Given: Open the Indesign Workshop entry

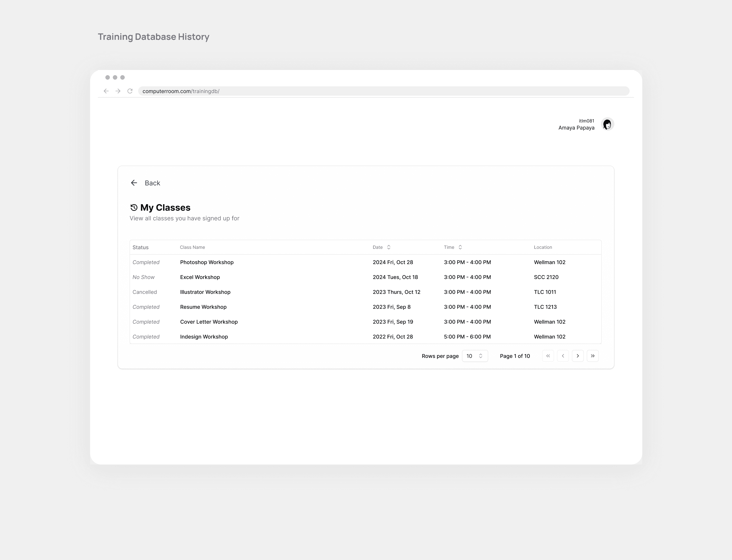Looking at the screenshot, I should 204,337.
